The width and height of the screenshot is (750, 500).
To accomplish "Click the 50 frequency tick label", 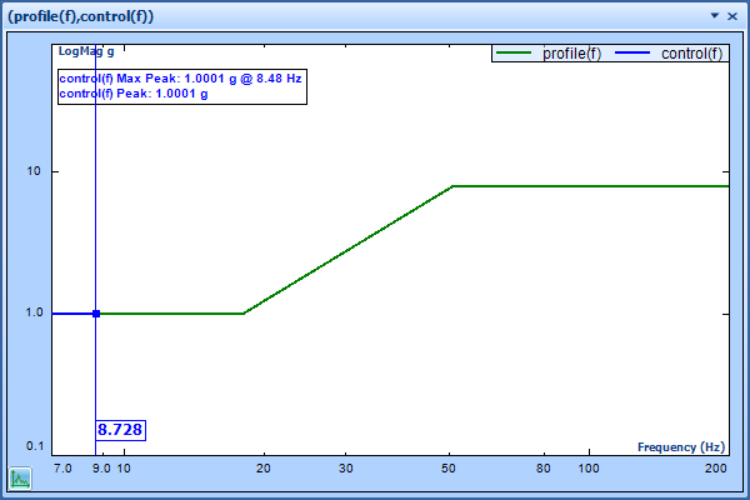I will click(448, 468).
